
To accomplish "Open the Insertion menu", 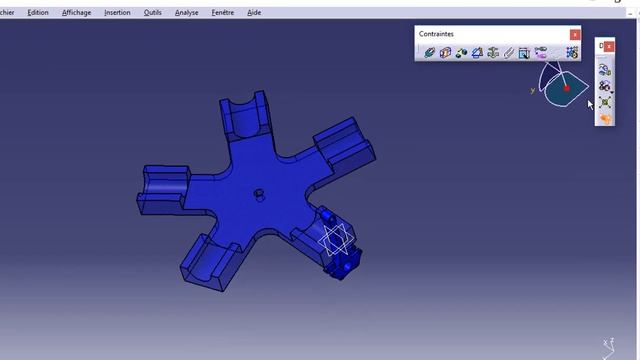I will (117, 13).
